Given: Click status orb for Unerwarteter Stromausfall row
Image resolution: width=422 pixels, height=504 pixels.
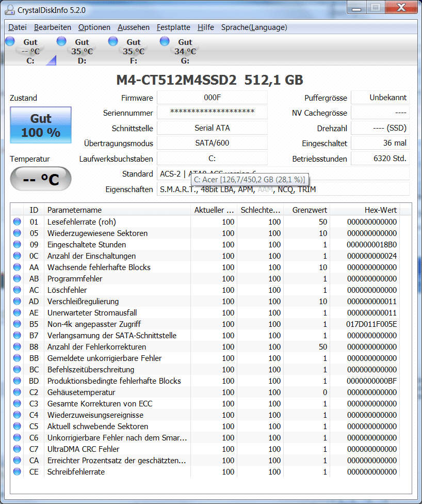Looking at the screenshot, I should point(17,312).
